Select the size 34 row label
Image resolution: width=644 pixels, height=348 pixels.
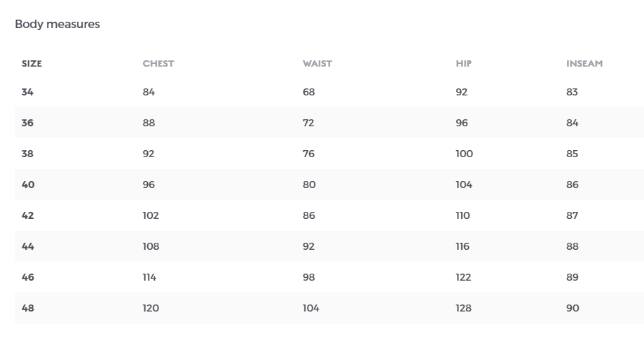pos(27,92)
